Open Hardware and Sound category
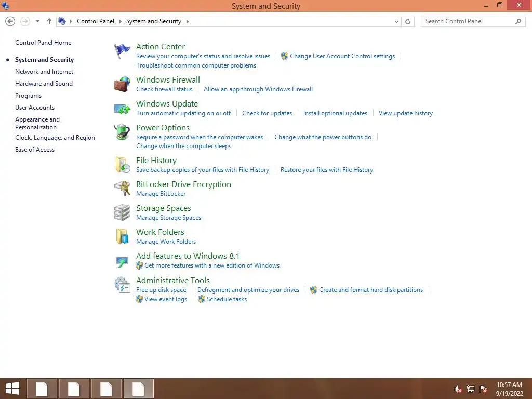The width and height of the screenshot is (532, 399). [44, 84]
